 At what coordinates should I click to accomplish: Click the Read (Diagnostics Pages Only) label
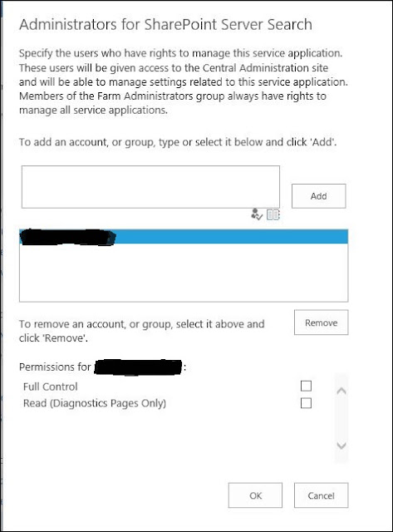click(x=95, y=403)
